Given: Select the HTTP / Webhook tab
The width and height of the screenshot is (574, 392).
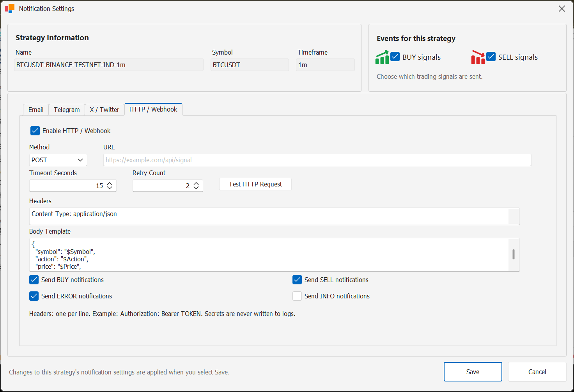Looking at the screenshot, I should (x=153, y=109).
